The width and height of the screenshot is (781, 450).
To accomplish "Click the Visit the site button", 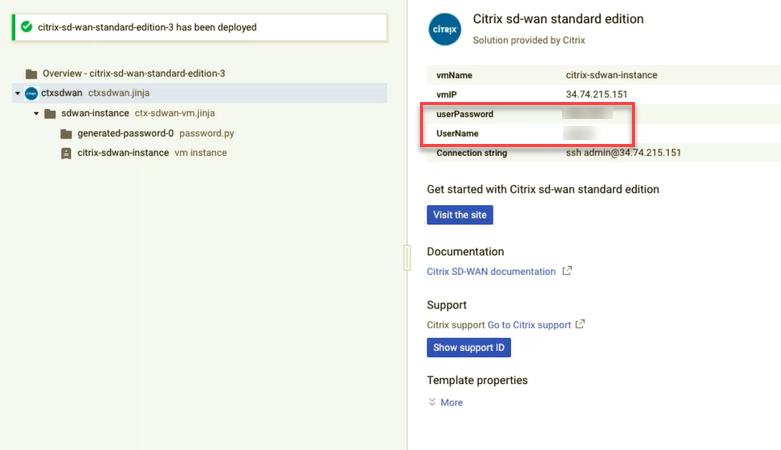I will (460, 215).
